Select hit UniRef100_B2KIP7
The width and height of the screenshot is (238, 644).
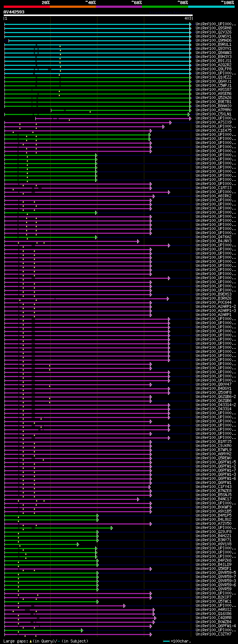click(x=213, y=597)
